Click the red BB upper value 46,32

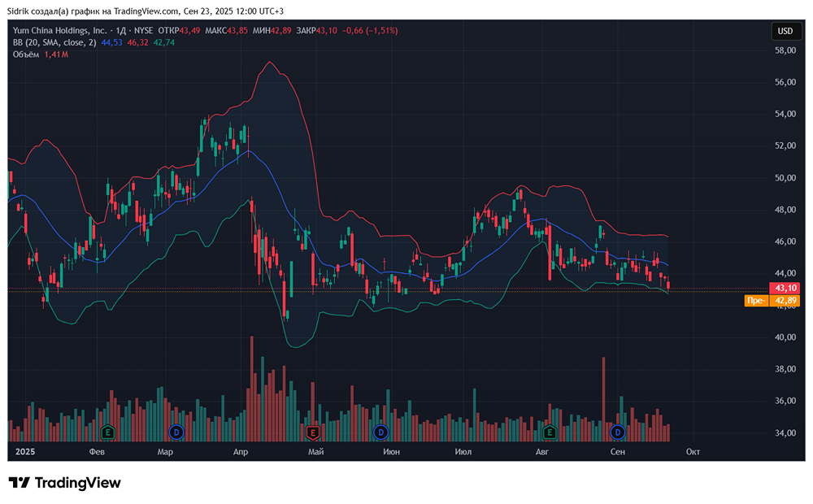[x=137, y=42]
